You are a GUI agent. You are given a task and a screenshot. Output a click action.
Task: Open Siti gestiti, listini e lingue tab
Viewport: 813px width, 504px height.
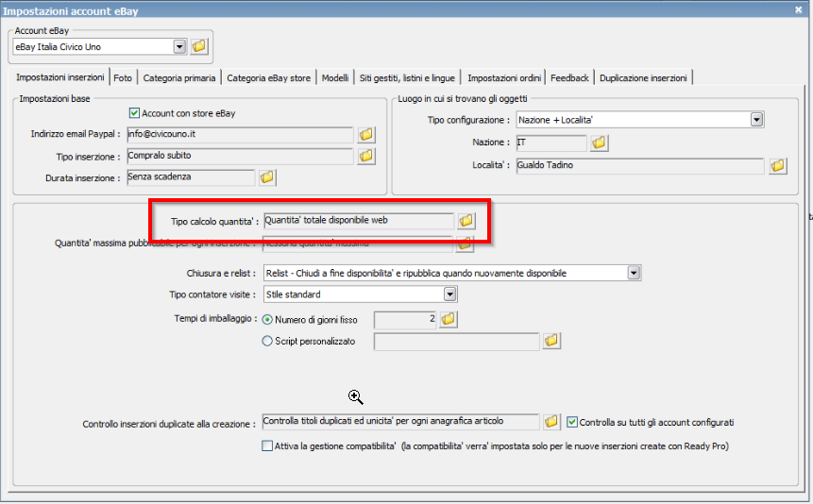tap(407, 77)
